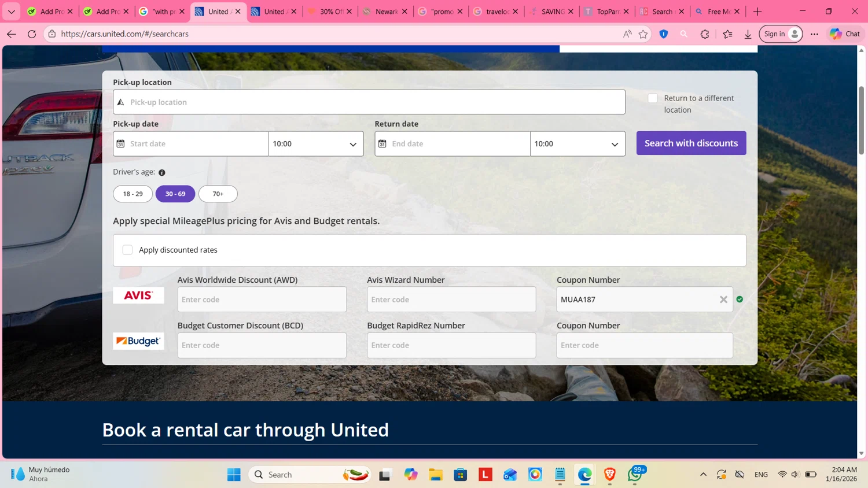Click the address bar URL
The height and width of the screenshot is (488, 868).
[x=124, y=34]
